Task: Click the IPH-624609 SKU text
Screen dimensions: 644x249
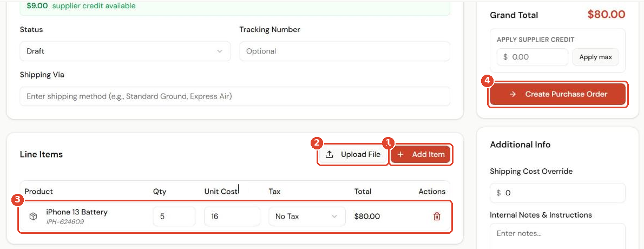Action: pos(65,222)
